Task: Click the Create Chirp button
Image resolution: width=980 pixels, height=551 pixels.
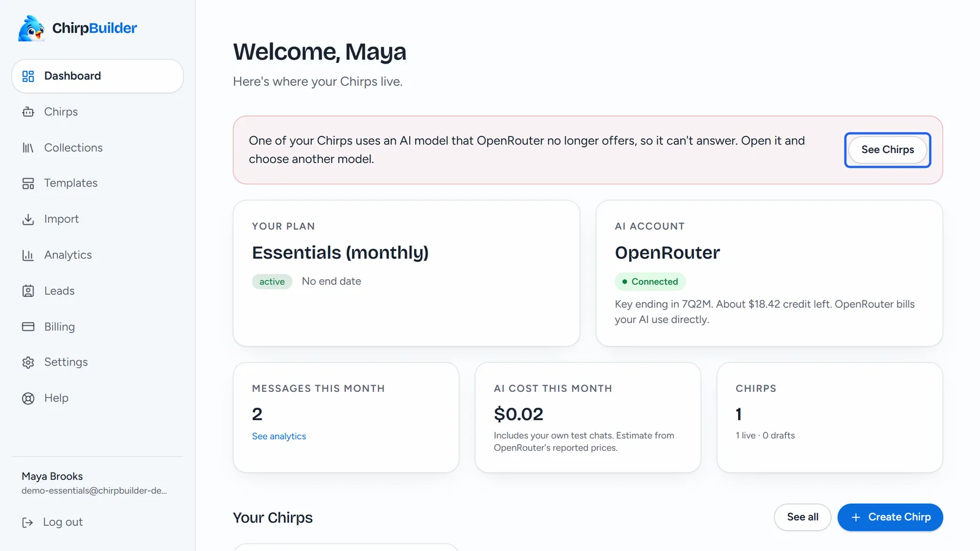Action: (890, 517)
